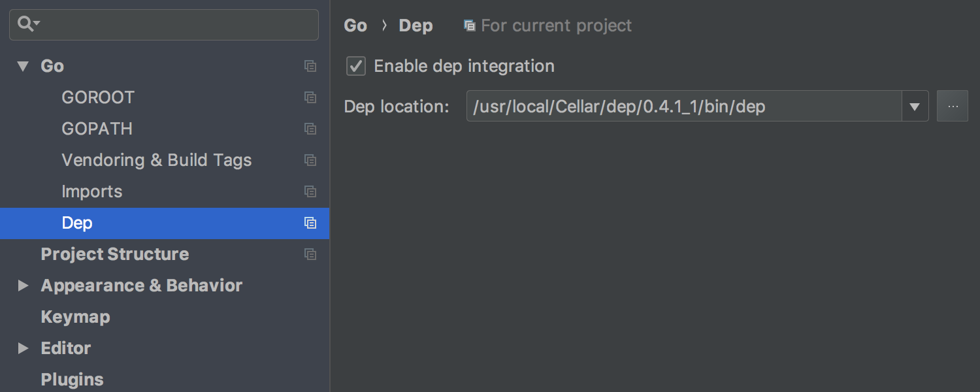Click the project-level icon beside GOROOT

point(310,97)
